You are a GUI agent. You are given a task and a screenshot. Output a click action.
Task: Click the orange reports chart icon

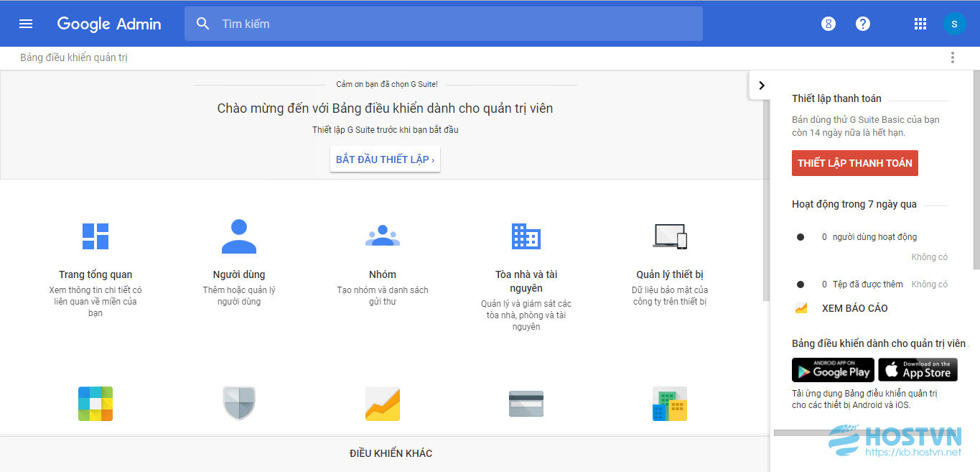[383, 404]
